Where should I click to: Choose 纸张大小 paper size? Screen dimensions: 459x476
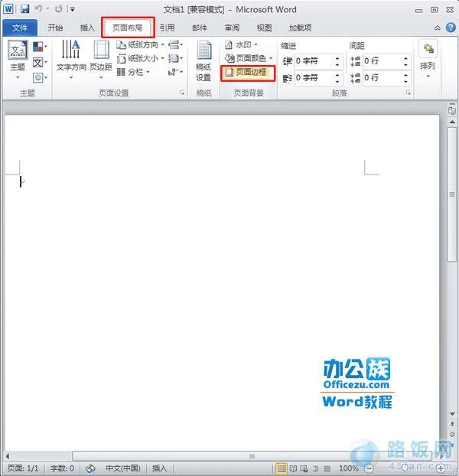[140, 58]
